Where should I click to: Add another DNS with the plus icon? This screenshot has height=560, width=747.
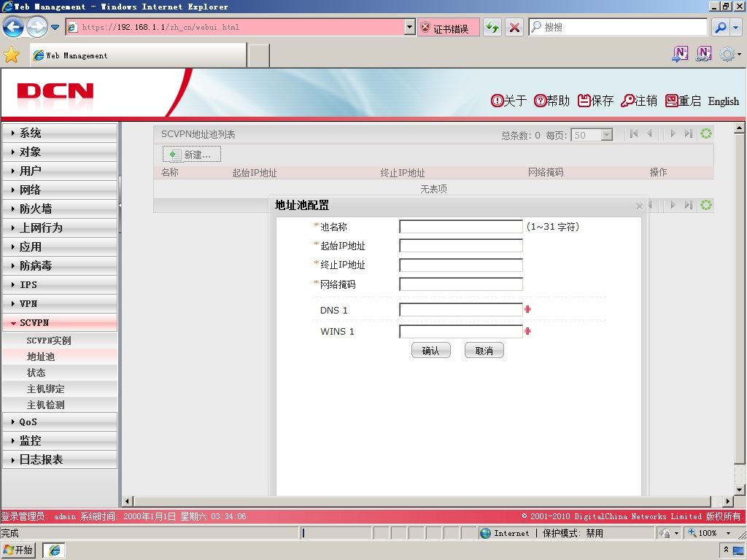tap(527, 309)
